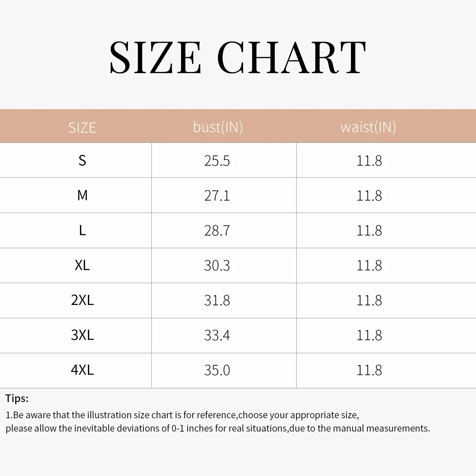Screen dimensions: 476x476
Task: Pick the 4XL size row label
Action: pyautogui.click(x=82, y=370)
